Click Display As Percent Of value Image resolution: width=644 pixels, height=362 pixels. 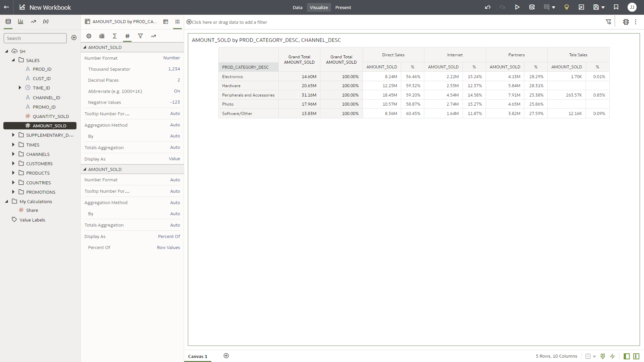point(169,237)
